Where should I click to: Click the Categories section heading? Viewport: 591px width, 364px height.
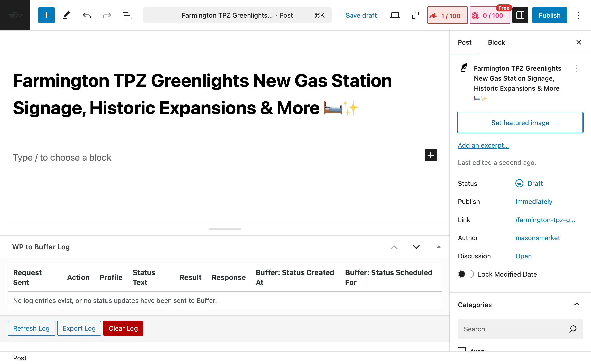pos(475,305)
